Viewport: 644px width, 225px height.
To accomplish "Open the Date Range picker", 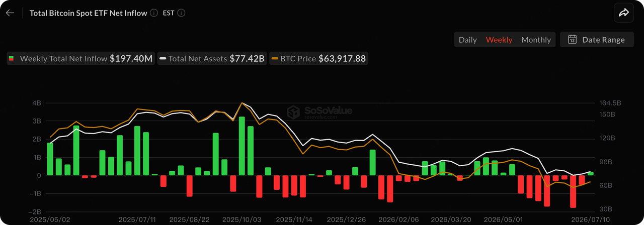I will tap(597, 40).
